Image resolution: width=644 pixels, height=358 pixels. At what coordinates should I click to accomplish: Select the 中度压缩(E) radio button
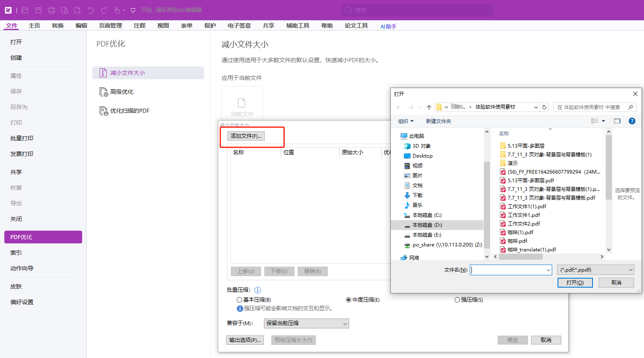[348, 300]
